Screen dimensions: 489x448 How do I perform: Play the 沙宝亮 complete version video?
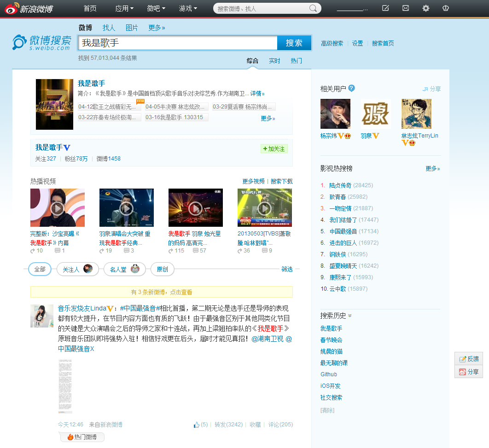[x=58, y=208]
